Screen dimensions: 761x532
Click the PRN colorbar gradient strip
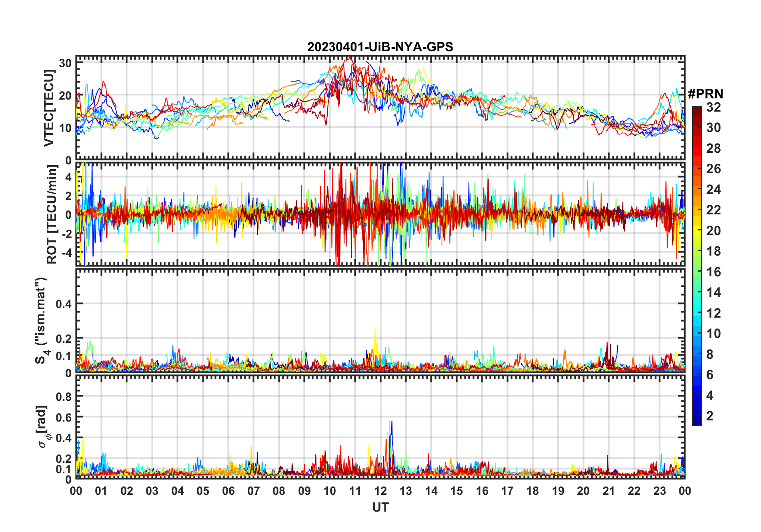697,266
